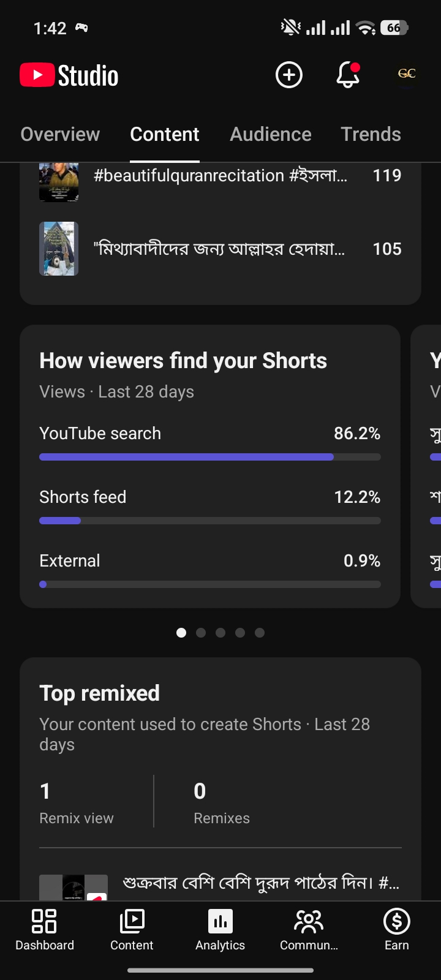Open the channel account avatar

click(407, 74)
